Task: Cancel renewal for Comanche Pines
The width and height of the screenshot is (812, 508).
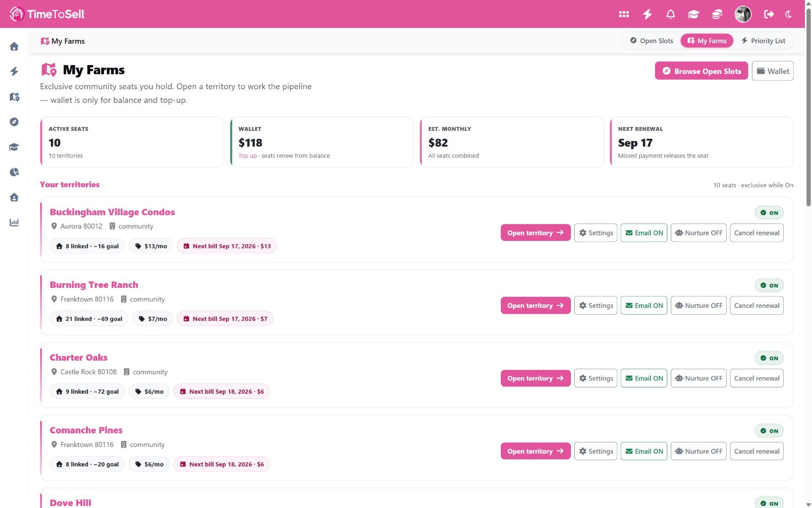Action: (757, 451)
